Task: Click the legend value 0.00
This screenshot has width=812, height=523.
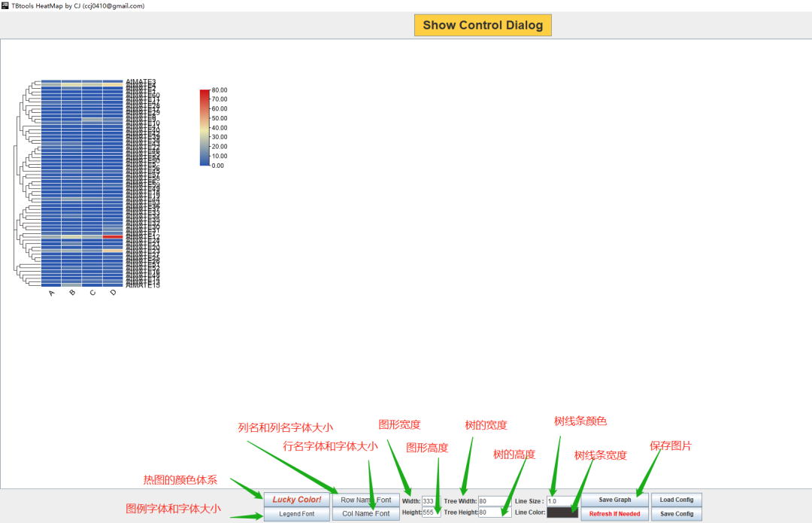Action: click(218, 166)
